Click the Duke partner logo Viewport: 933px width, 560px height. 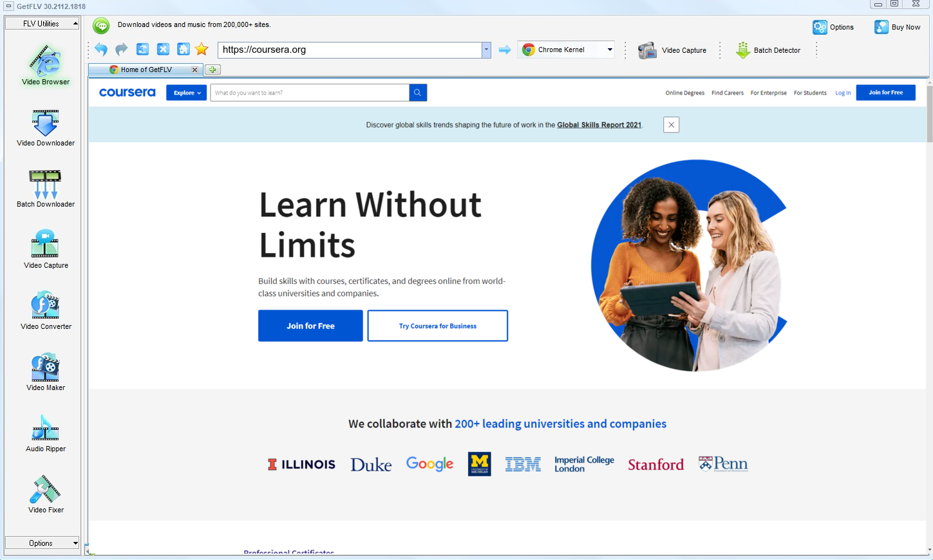click(371, 464)
